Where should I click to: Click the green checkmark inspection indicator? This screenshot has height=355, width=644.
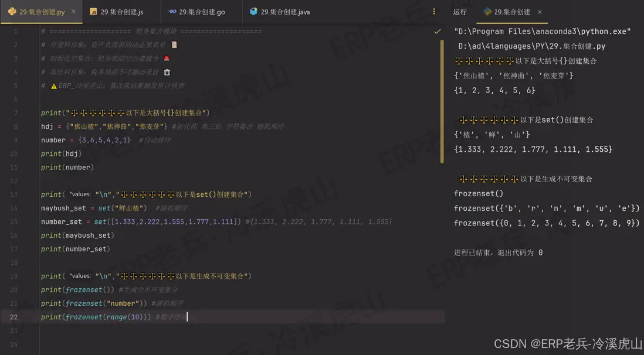pyautogui.click(x=438, y=31)
